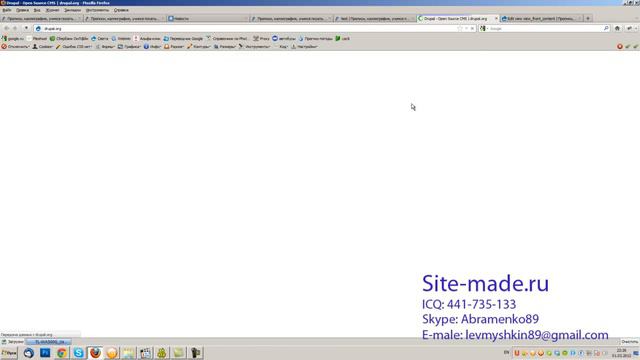Click the Очистить button in downloads bar
Image resolution: width=640 pixels, height=360 pixels.
pos(629,342)
